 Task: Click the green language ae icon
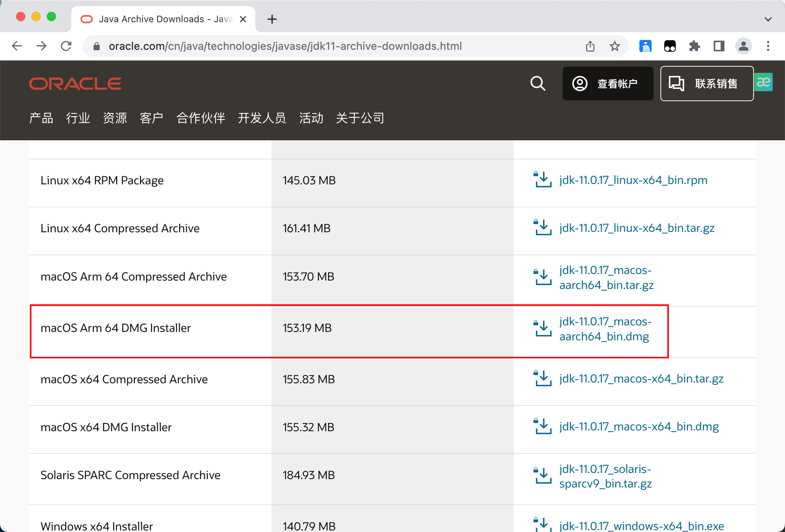click(764, 82)
